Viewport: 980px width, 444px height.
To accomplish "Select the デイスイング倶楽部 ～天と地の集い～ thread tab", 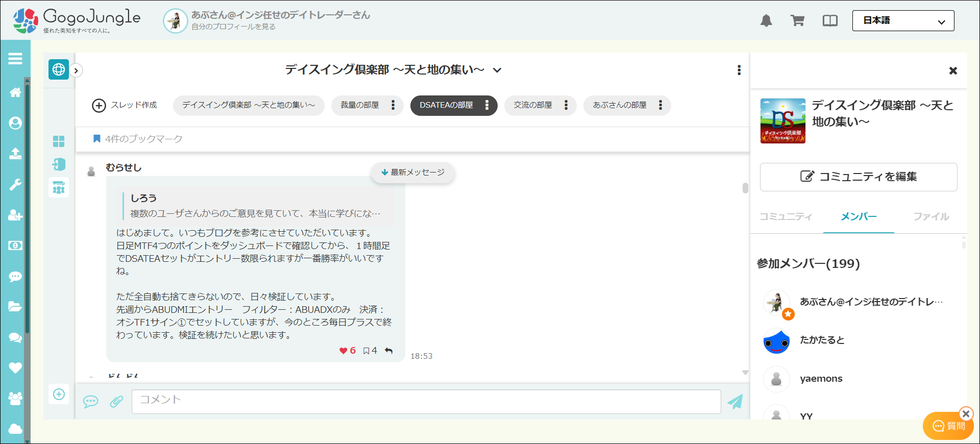I will click(249, 105).
